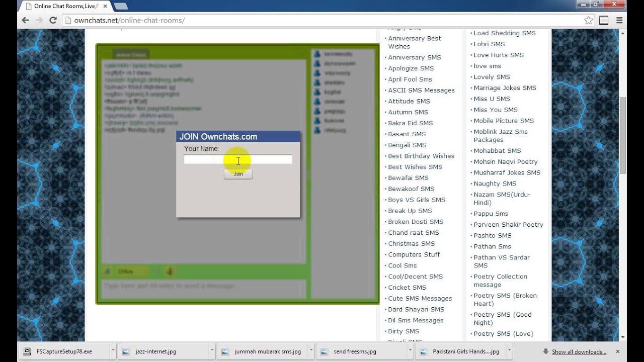Open the Offline status dropdown in chat
The height and width of the screenshot is (362, 644).
[132, 271]
